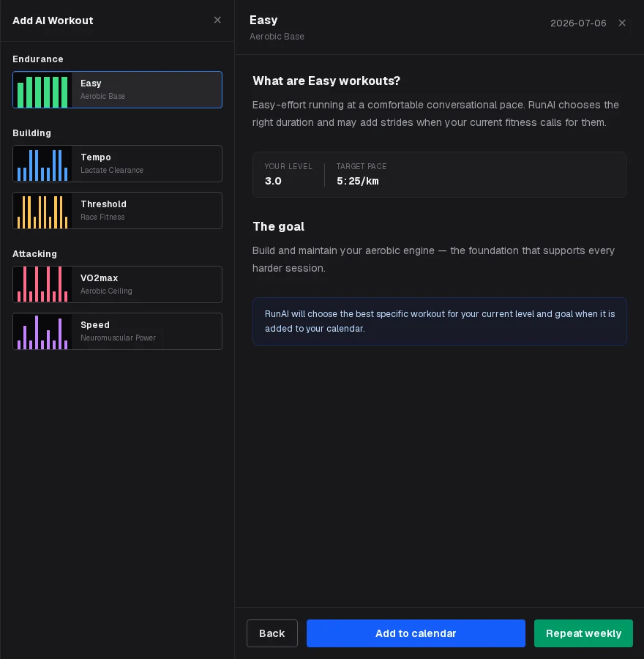644x659 pixels.
Task: Go back with the Back button
Action: (272, 633)
